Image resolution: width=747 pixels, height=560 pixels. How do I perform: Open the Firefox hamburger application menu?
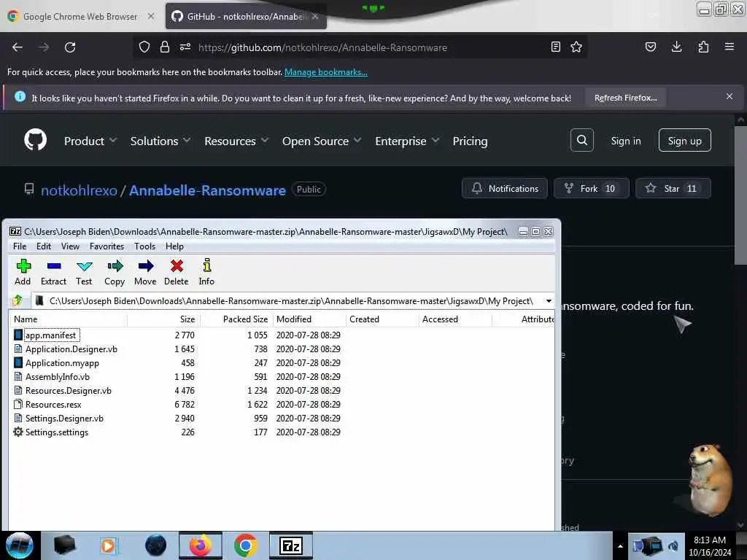[x=729, y=47]
